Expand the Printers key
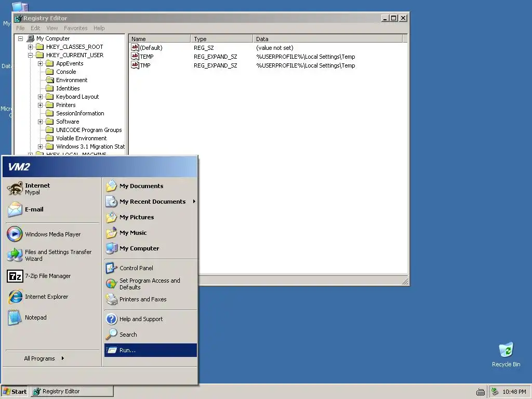The image size is (532, 399). coord(40,105)
